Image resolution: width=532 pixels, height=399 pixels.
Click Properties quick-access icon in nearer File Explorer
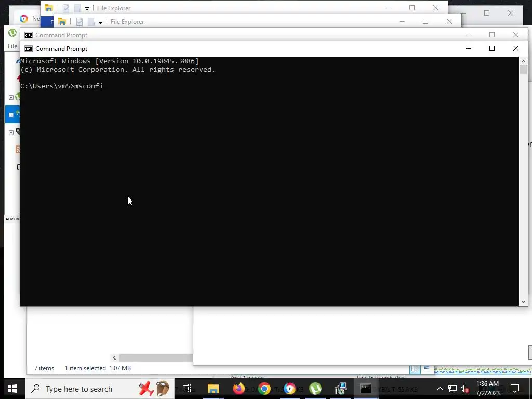79,22
